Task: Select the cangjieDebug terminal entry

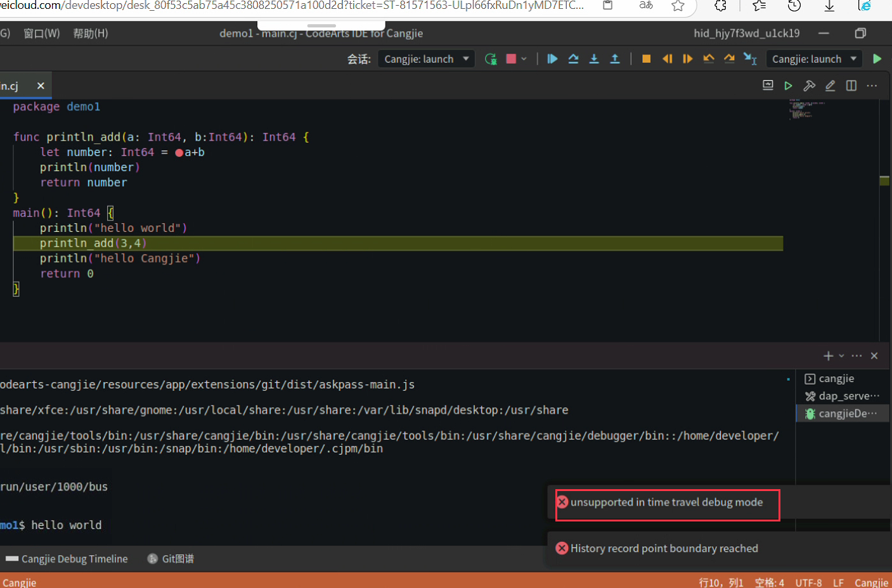Action: [x=843, y=413]
